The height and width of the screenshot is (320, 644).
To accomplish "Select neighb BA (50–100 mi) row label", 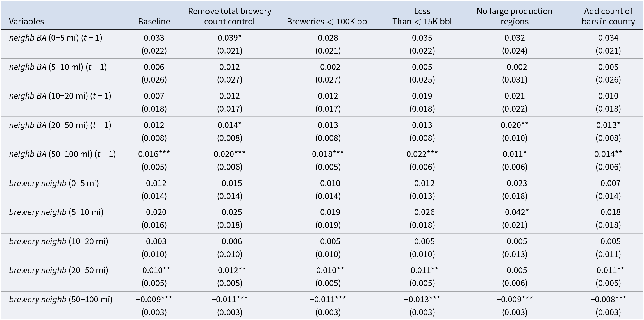I will click(62, 154).
